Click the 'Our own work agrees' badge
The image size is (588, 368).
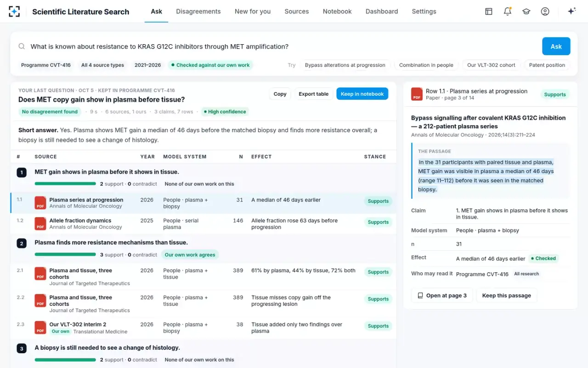coord(190,255)
